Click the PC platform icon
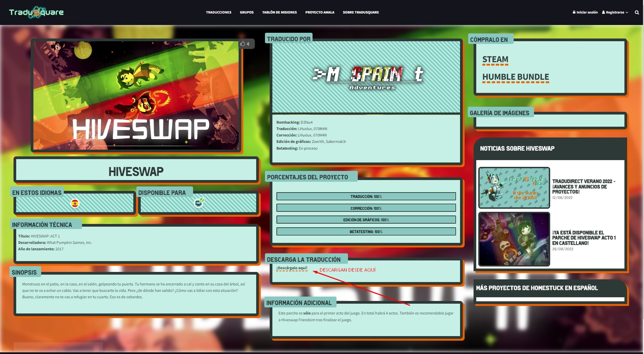 199,203
